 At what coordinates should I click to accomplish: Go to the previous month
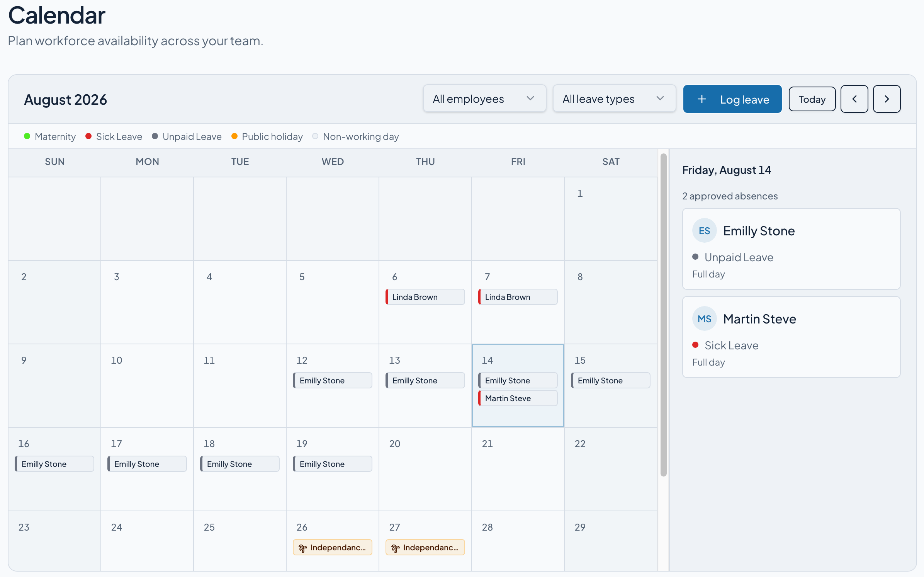(x=854, y=99)
